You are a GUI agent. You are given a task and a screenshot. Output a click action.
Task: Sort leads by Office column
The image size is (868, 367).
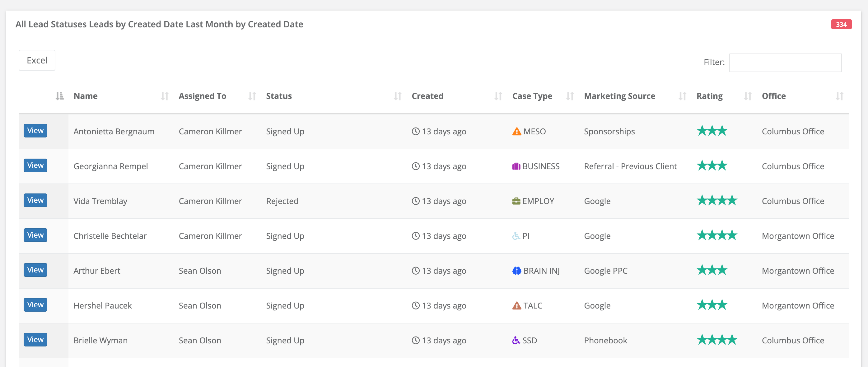tap(774, 96)
